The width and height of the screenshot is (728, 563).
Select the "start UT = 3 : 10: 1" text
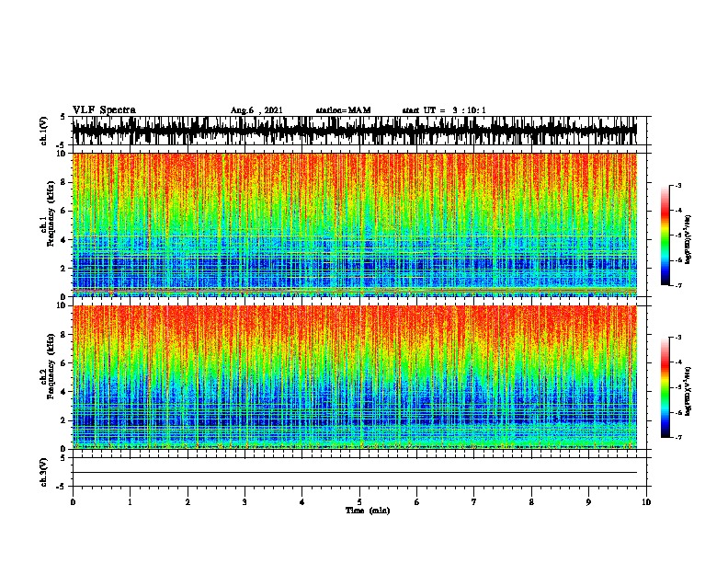pyautogui.click(x=444, y=110)
